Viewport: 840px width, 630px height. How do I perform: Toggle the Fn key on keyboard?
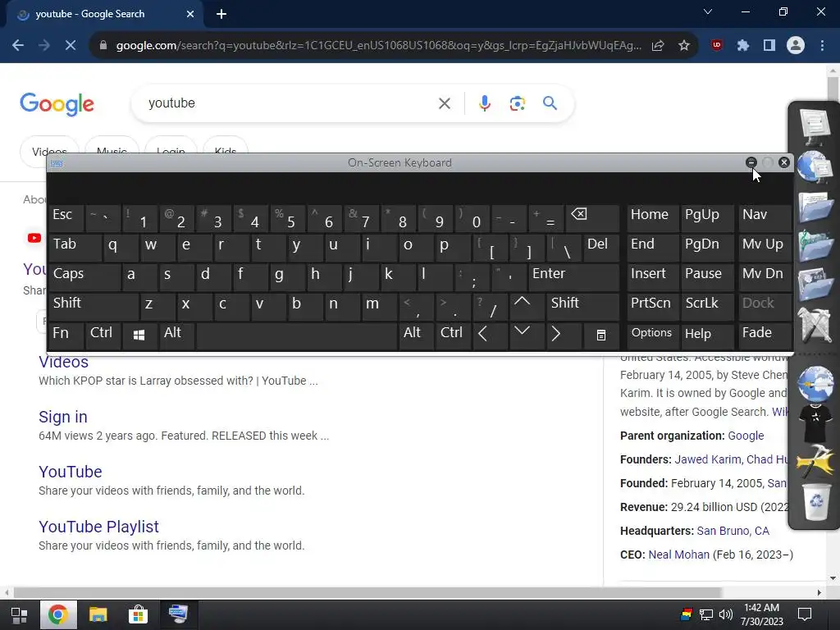pyautogui.click(x=66, y=335)
